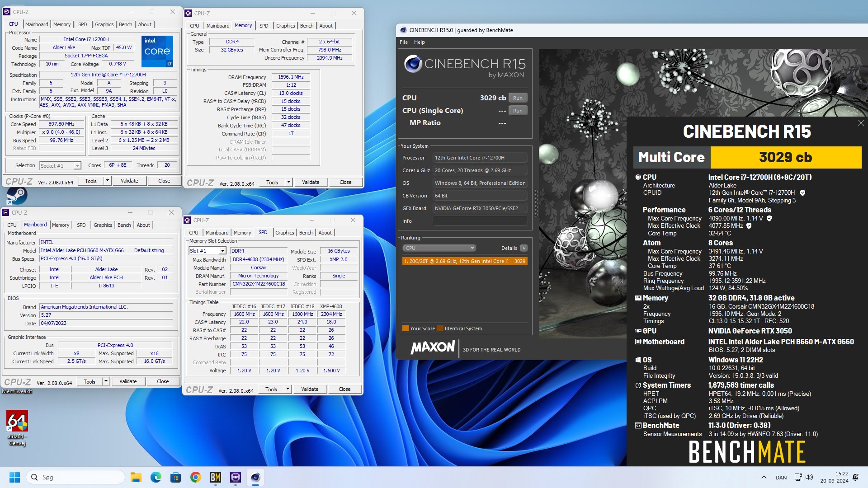
Task: Click Close in Memory window
Action: pyautogui.click(x=345, y=182)
